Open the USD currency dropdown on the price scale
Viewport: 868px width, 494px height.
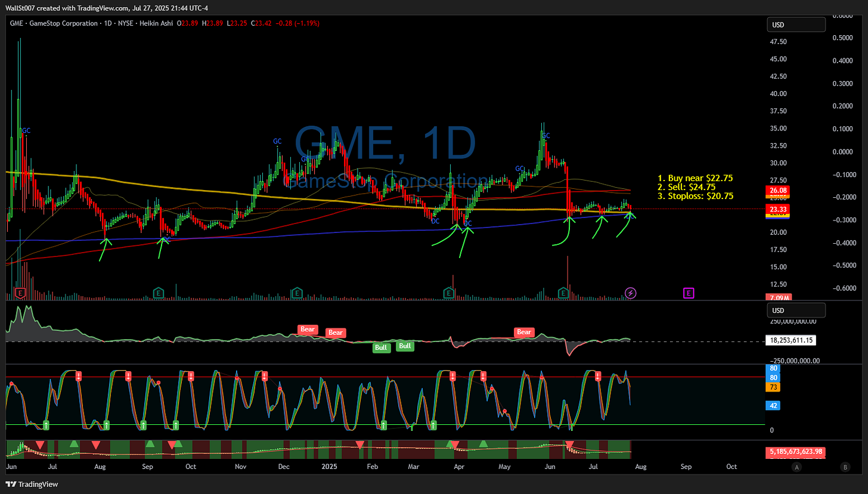click(x=796, y=24)
